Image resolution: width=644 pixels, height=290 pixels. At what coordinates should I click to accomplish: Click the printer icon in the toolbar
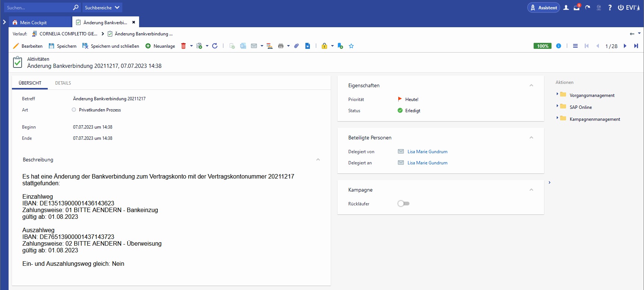[x=281, y=46]
